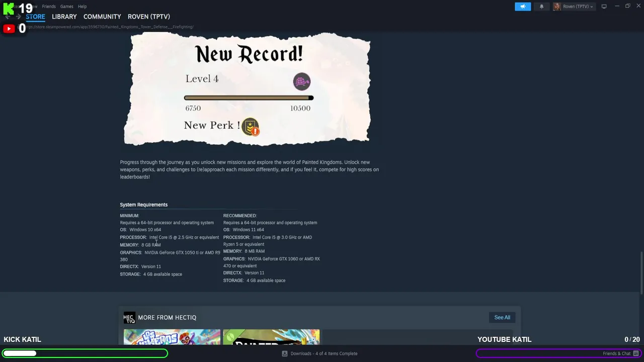Click the recommended 8 MB RAM memory line

pyautogui.click(x=244, y=251)
